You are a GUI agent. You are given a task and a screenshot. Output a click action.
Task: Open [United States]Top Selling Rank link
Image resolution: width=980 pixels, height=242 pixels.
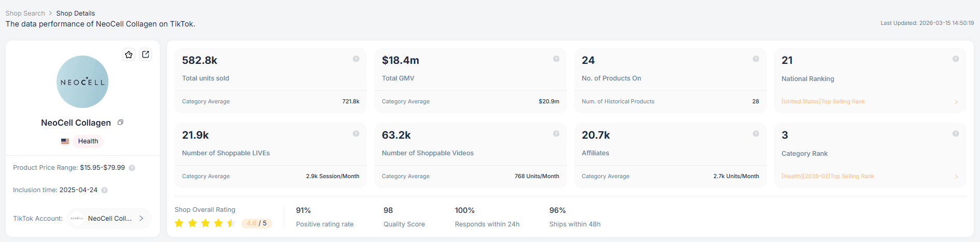[x=823, y=102]
